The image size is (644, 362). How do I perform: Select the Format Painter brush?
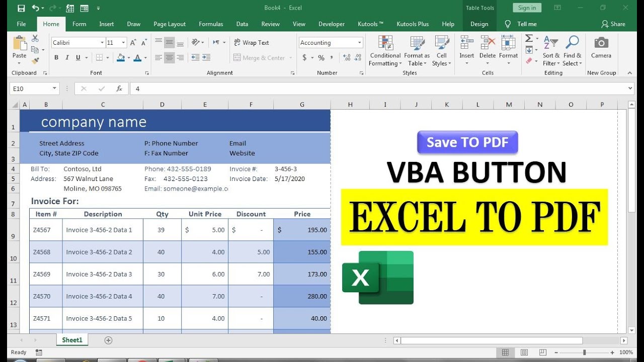(35, 60)
